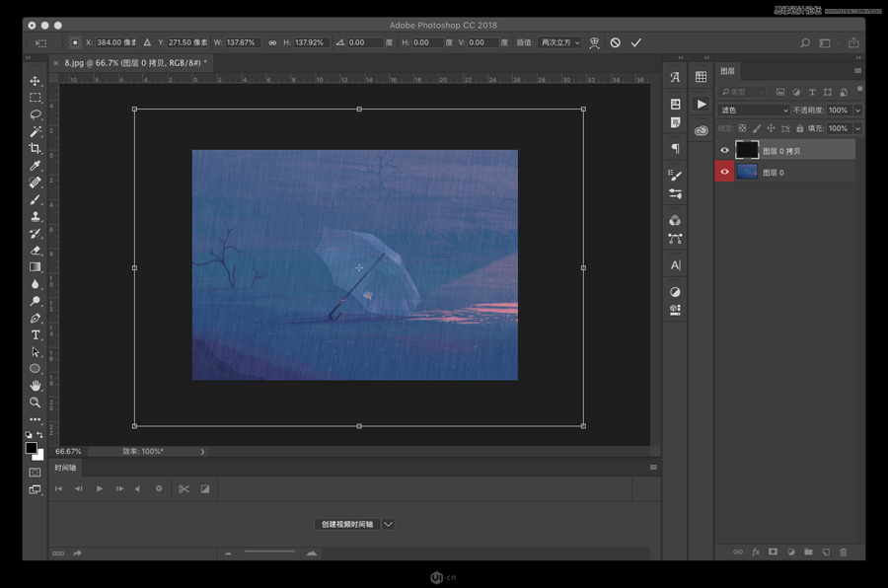
Task: Click the foreground color swatch
Action: pos(32,448)
